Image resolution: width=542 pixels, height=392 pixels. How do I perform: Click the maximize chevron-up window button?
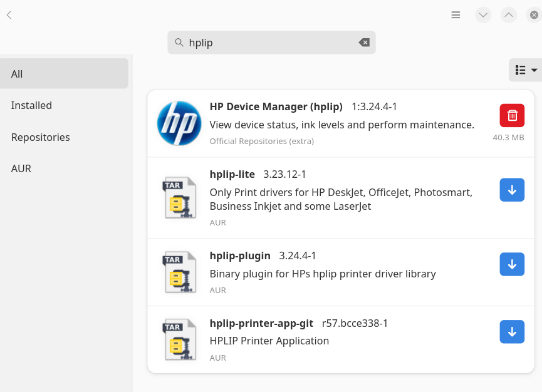508,15
